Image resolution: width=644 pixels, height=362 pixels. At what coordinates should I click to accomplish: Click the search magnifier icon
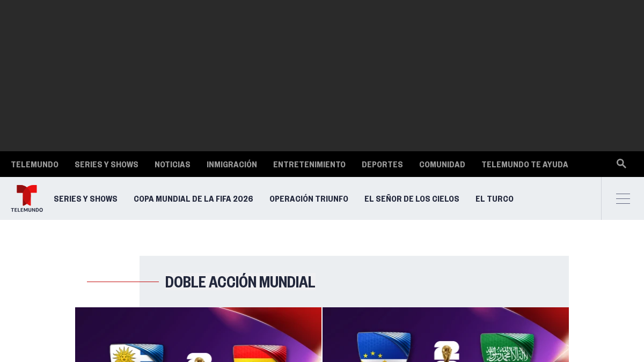coord(621,164)
